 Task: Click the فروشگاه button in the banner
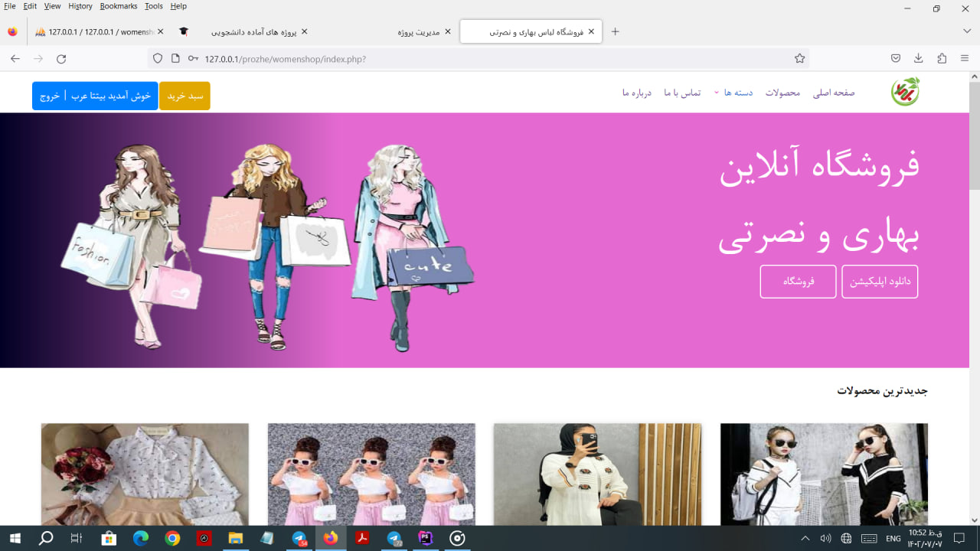(798, 282)
